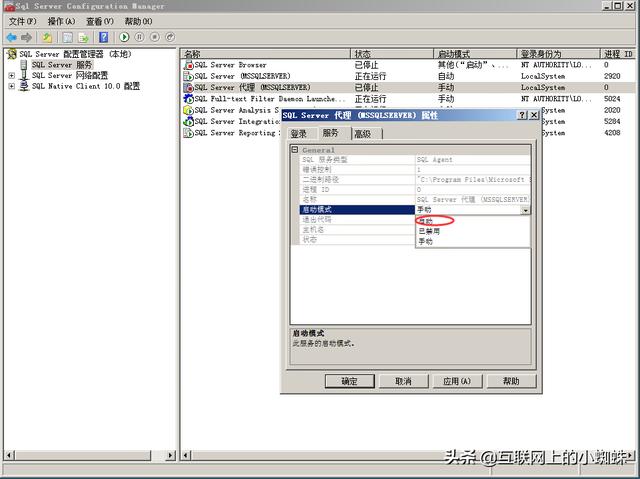Click the SQL Server 网络配置 tree icon
Viewport: 640px width, 479px height.
coord(24,75)
